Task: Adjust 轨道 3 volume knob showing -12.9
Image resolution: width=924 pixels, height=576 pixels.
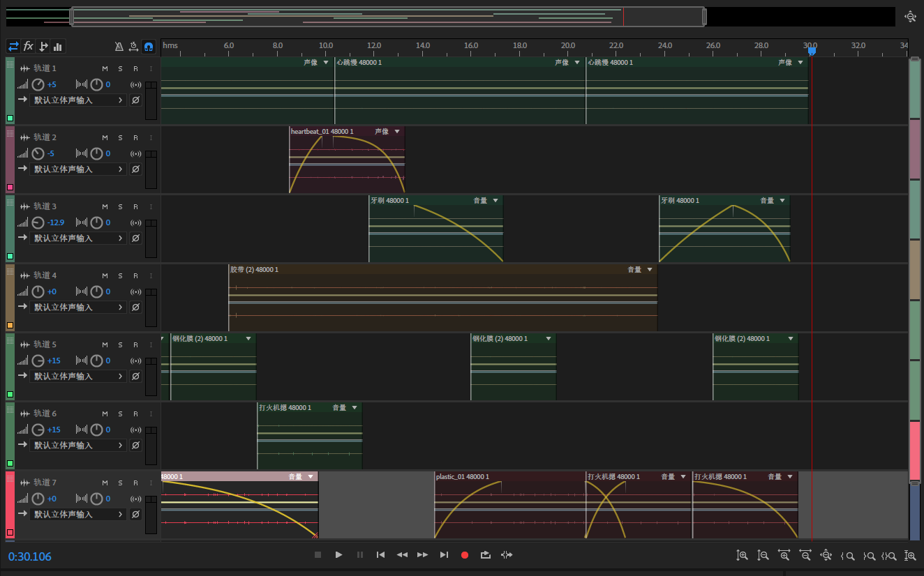Action: pos(38,223)
